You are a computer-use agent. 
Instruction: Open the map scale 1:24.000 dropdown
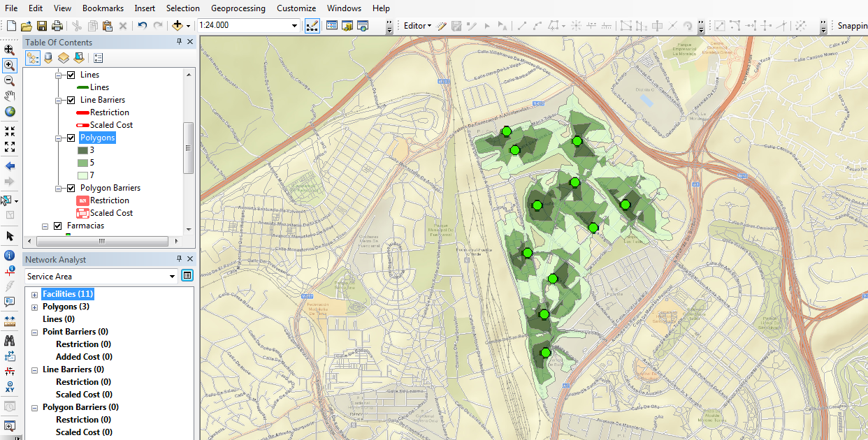coord(295,26)
